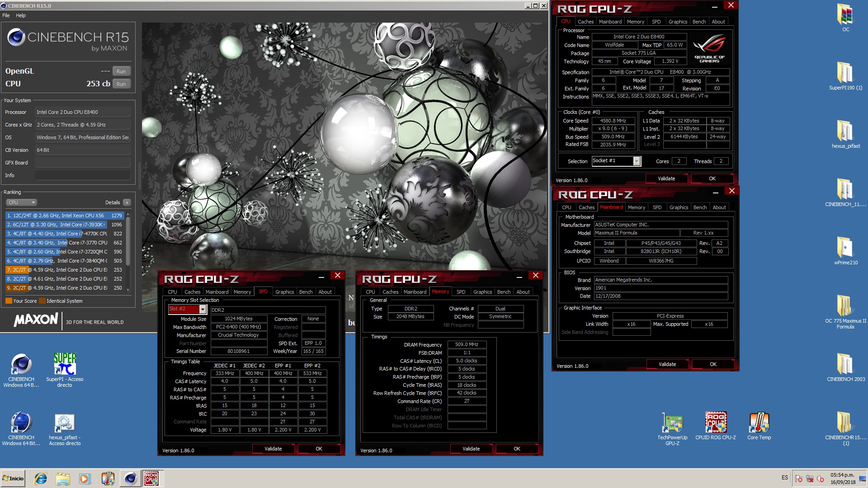Click Validate in SPD window

tap(273, 449)
